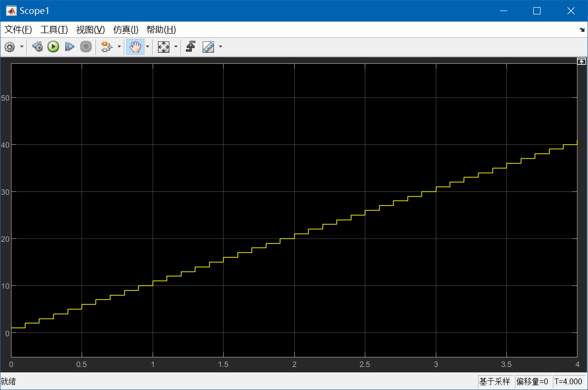Viewport: 588px width, 390px height.
Task: Minimize the Scope1 window
Action: point(504,11)
